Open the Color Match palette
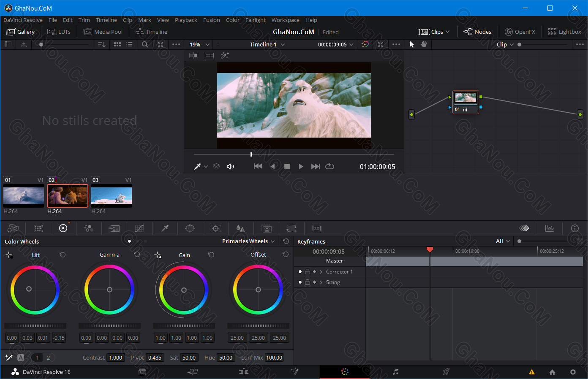 tap(38, 228)
